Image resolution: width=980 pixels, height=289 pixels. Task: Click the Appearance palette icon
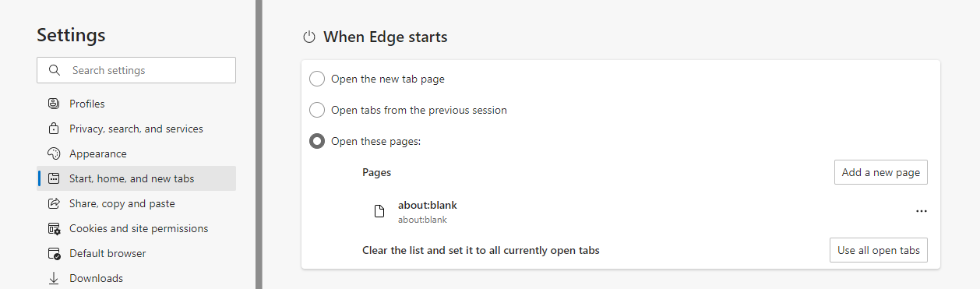coord(54,153)
